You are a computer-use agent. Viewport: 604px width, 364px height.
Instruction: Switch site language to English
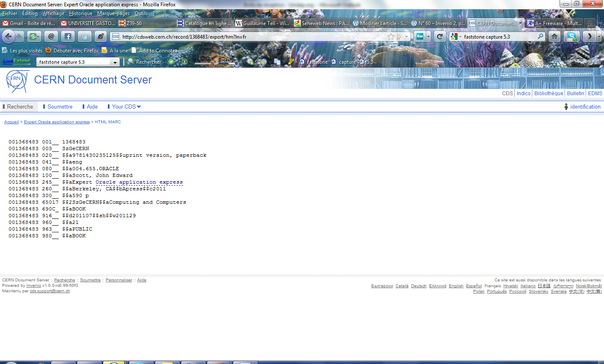[x=456, y=286]
